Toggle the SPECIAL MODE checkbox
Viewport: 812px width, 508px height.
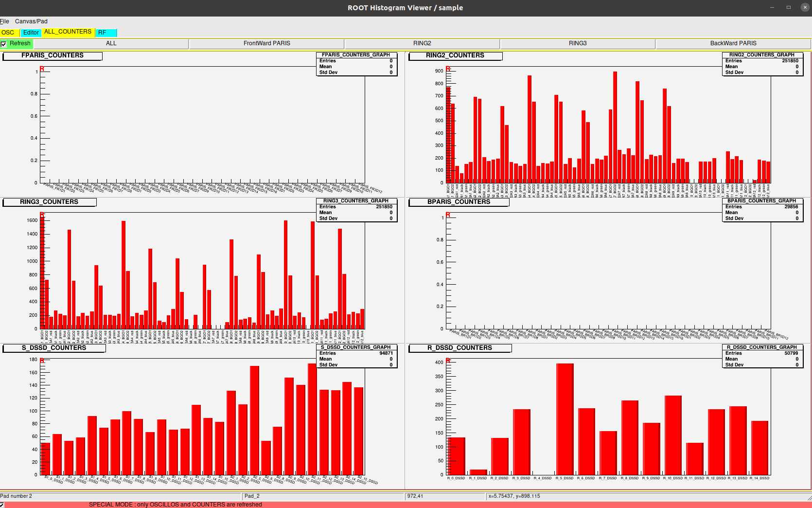tap(2, 505)
